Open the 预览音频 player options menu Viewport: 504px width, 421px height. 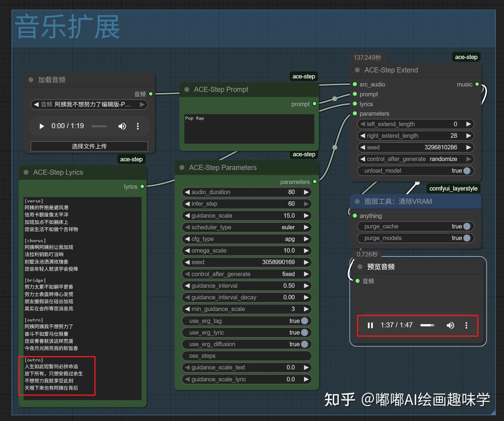(467, 325)
